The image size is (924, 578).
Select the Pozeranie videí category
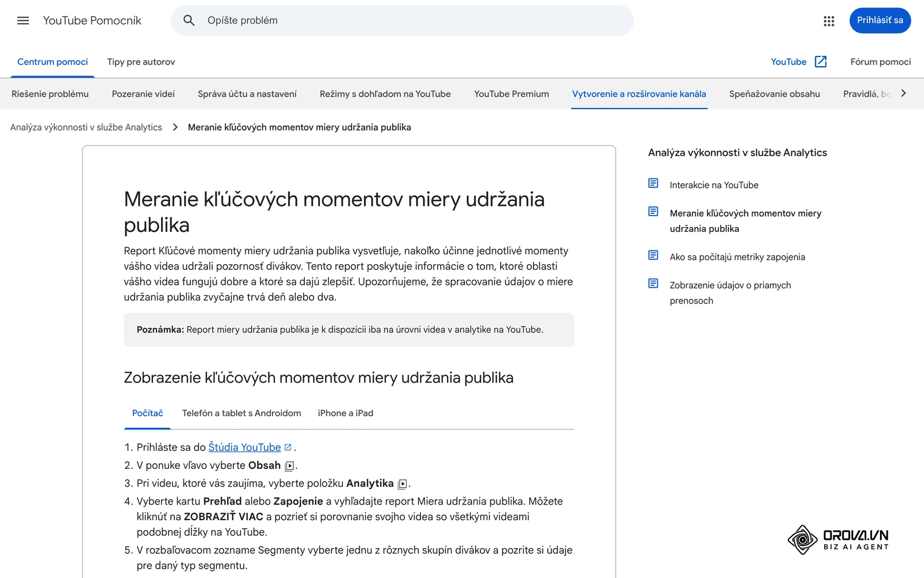click(x=143, y=94)
